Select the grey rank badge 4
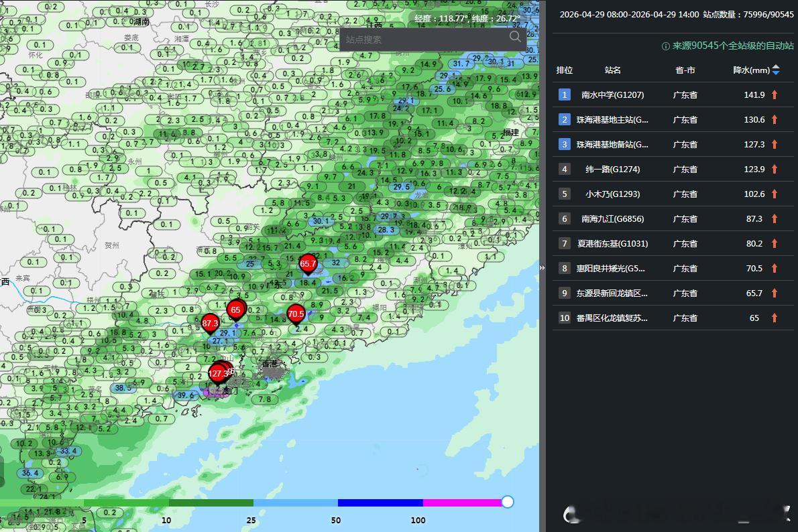Screen dimensions: 798x532 click(564, 169)
